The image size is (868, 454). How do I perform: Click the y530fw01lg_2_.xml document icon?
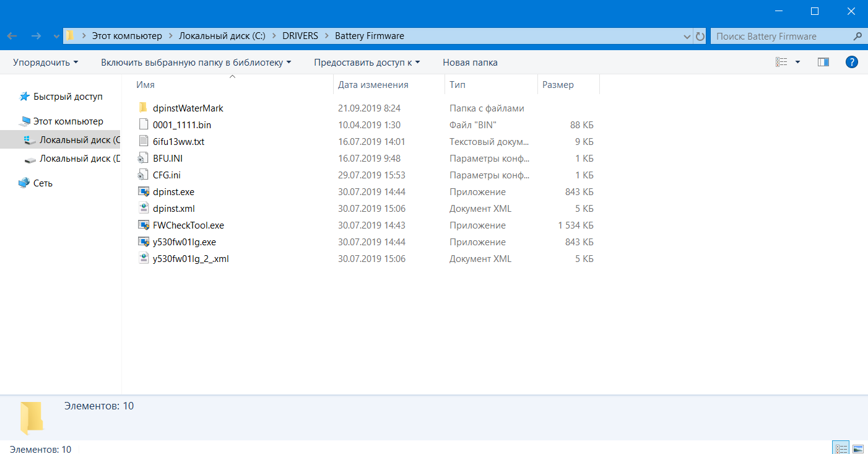coord(143,258)
